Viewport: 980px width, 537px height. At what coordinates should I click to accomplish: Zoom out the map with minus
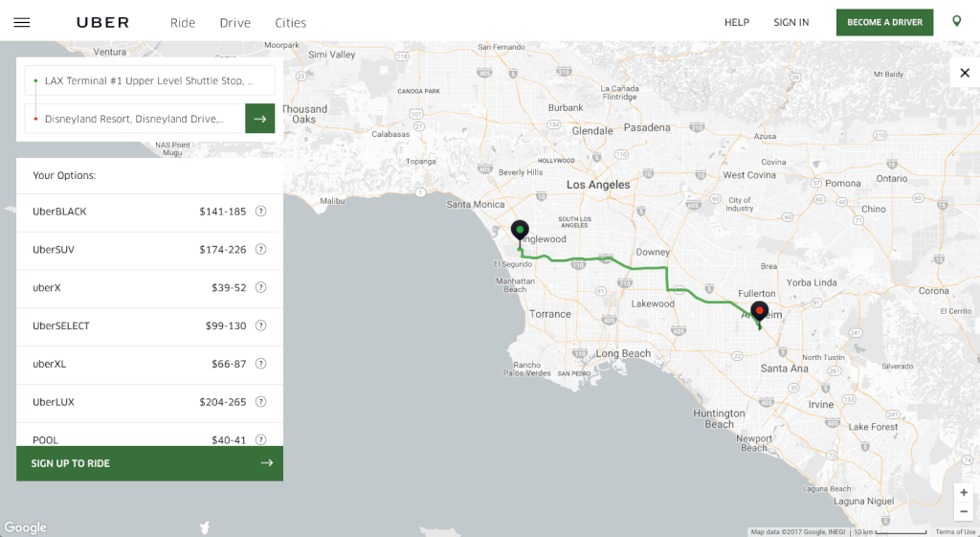(964, 511)
